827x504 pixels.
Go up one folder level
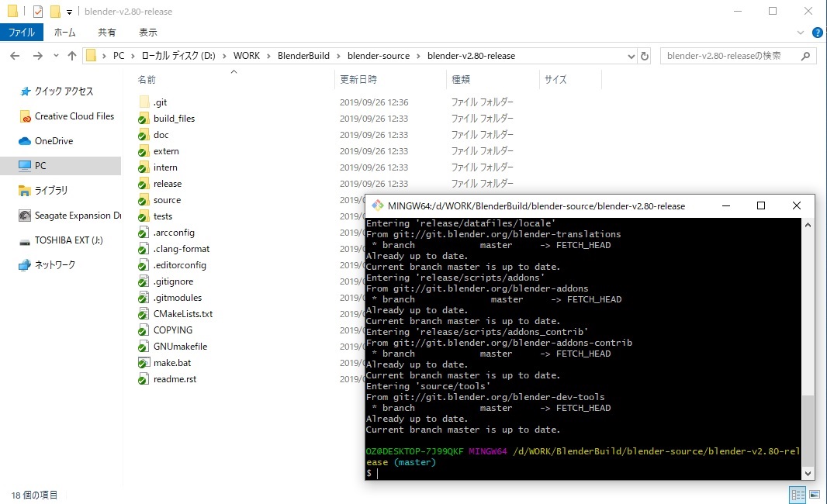(71, 56)
